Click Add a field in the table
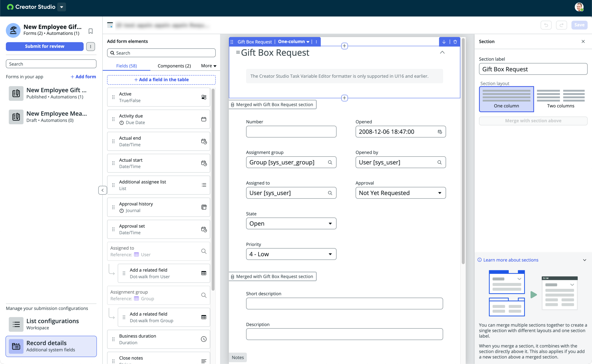592x364 pixels. click(161, 80)
